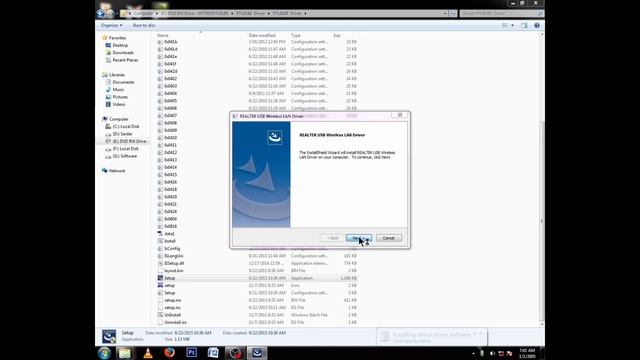Open Music library
The height and width of the screenshot is (360, 640).
point(118,89)
